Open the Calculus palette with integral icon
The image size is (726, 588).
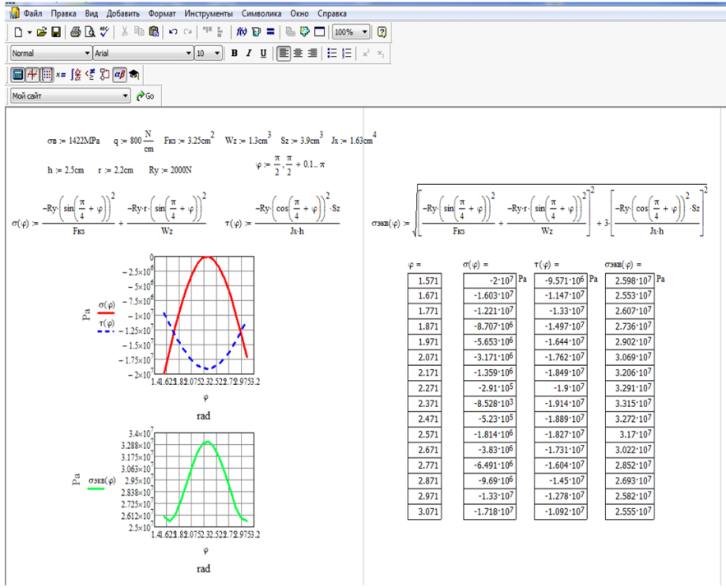pyautogui.click(x=76, y=74)
